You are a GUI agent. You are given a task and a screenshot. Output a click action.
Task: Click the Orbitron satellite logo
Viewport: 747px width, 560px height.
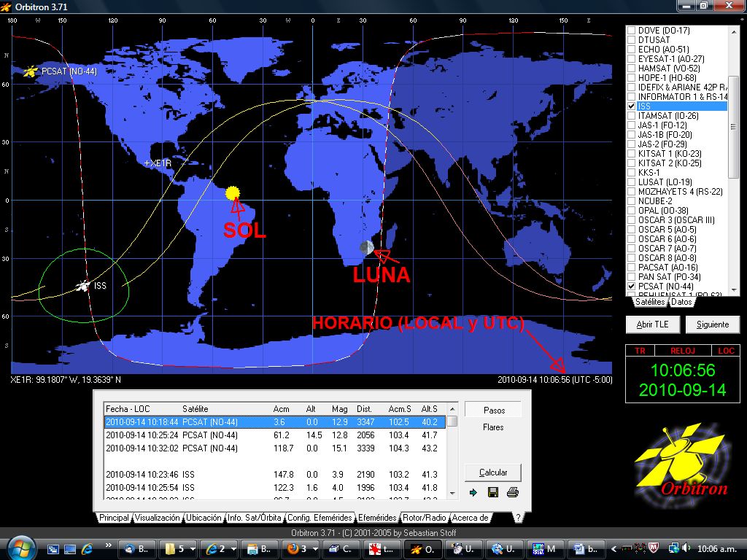[682, 464]
